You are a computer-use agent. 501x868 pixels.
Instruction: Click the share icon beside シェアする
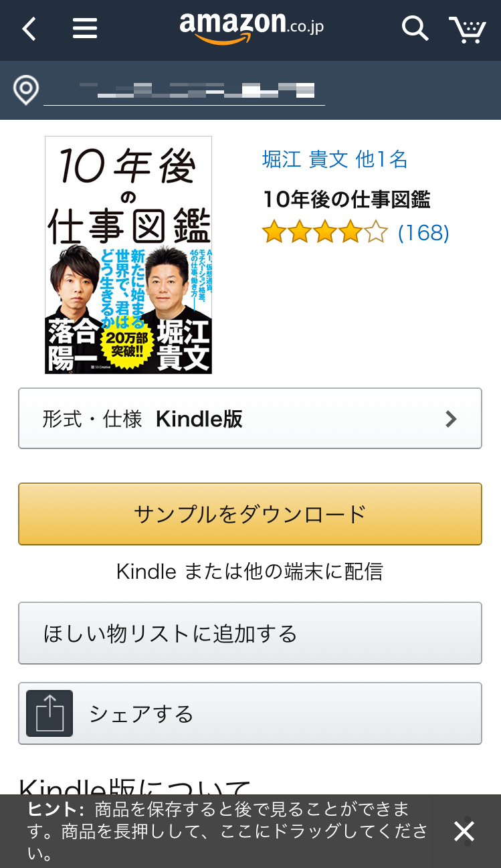tap(49, 713)
